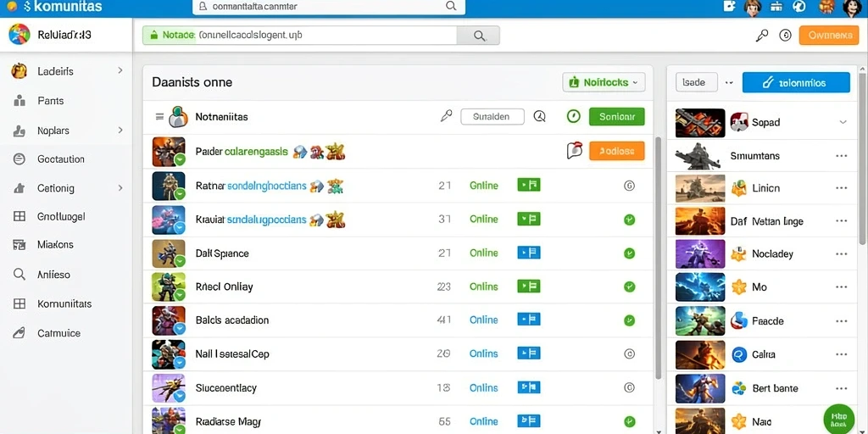Click the pin icon in Notnaniitas row

click(446, 116)
